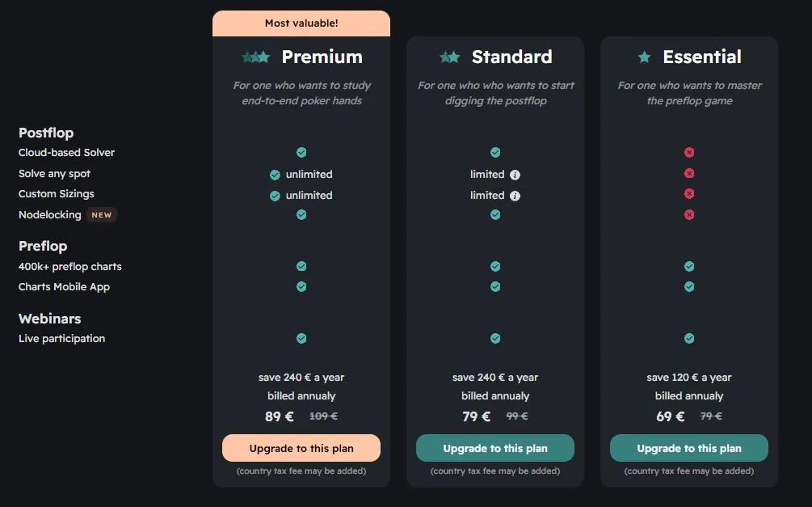The width and height of the screenshot is (812, 507).
Task: Click Essential Live participation checkmark
Action: [x=689, y=339]
